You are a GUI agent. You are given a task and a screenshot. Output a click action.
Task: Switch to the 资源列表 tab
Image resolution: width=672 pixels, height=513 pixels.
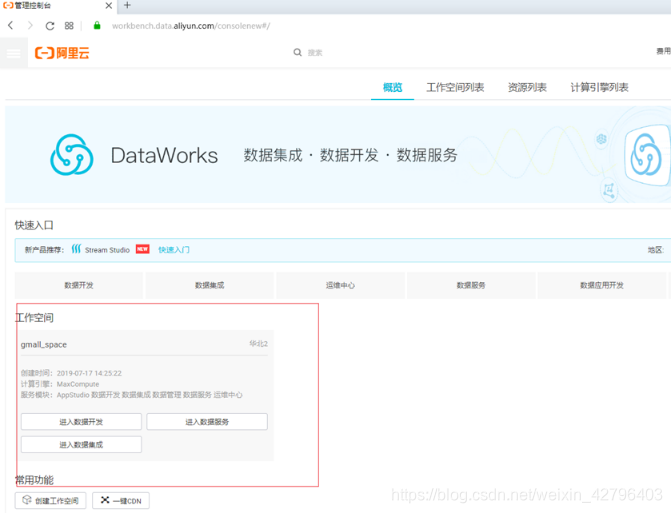(527, 87)
